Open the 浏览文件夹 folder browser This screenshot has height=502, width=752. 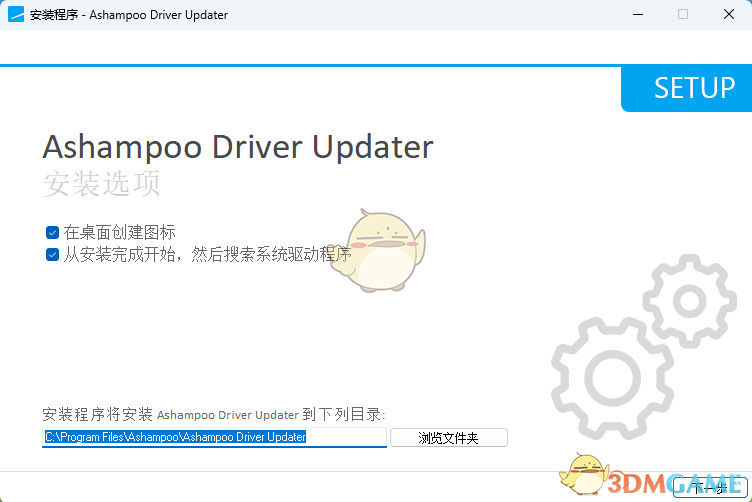tap(448, 437)
